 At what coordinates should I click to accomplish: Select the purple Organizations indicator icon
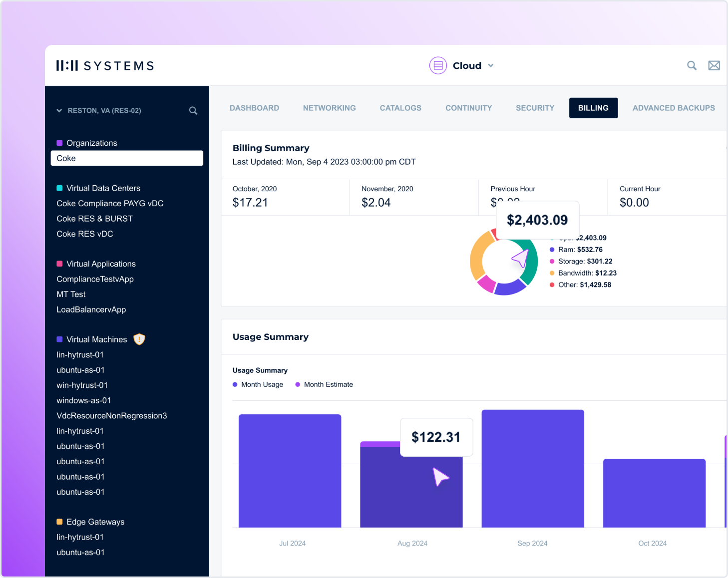click(59, 142)
